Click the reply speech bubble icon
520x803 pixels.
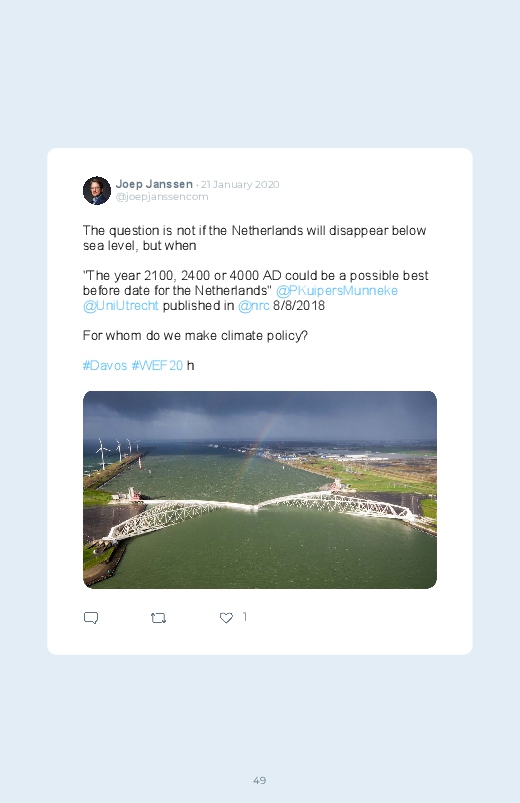[91, 618]
